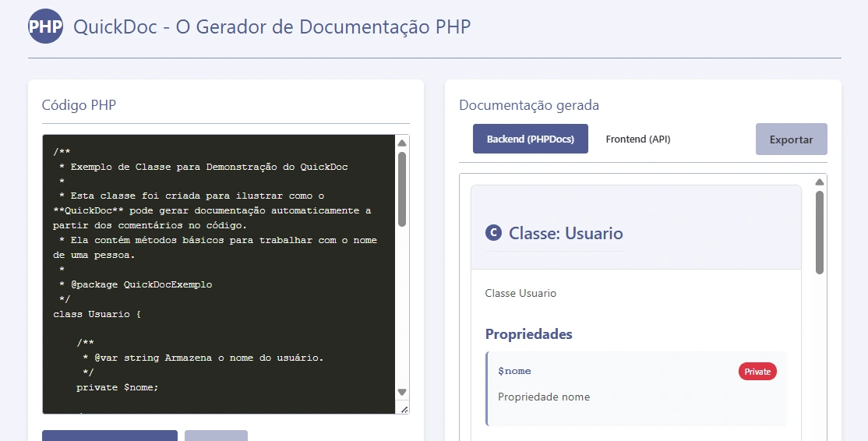
Task: Click the Exportar button
Action: click(792, 139)
